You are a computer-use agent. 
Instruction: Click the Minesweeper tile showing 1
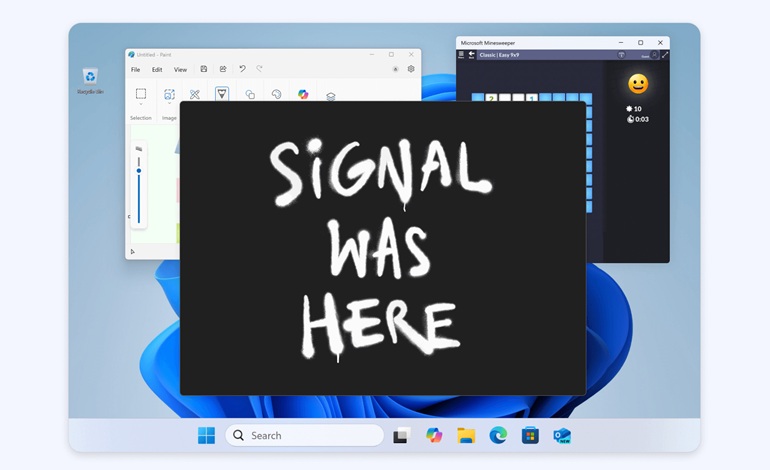tap(532, 97)
